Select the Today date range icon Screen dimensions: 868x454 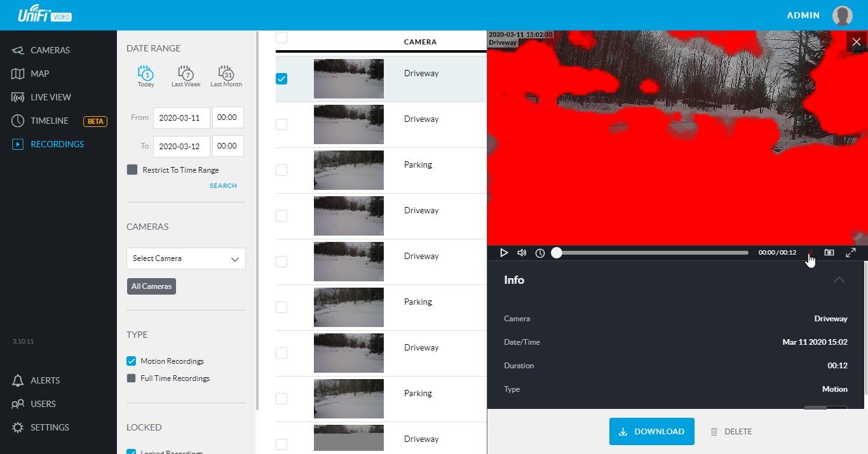click(146, 75)
